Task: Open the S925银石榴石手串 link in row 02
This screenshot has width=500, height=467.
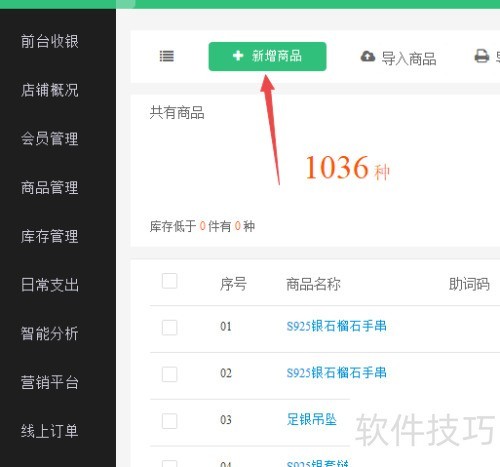Action: (x=336, y=373)
